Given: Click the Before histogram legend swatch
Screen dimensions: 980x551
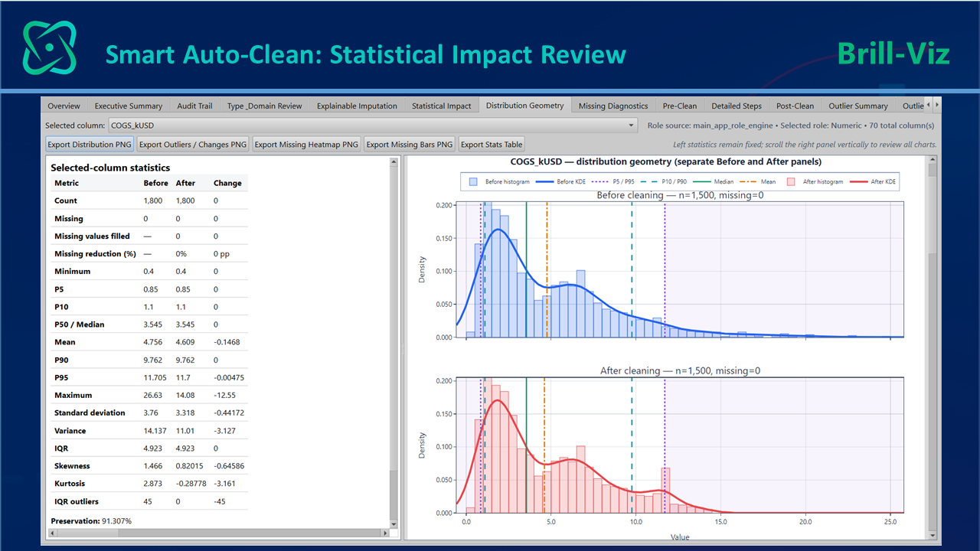Looking at the screenshot, I should point(472,181).
